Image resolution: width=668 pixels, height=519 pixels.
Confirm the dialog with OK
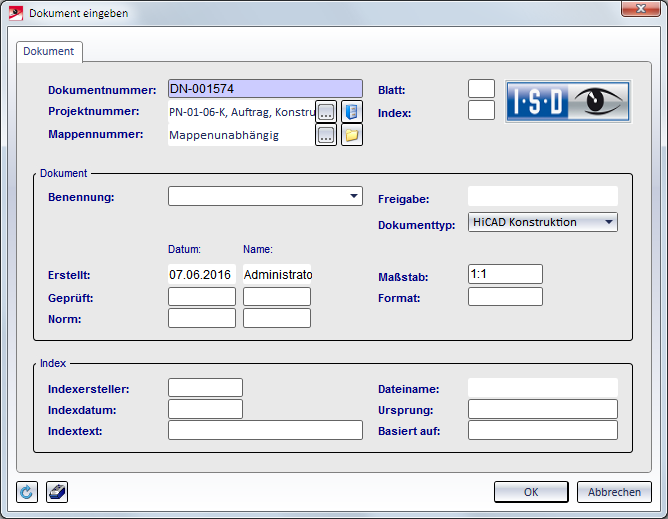pos(531,492)
